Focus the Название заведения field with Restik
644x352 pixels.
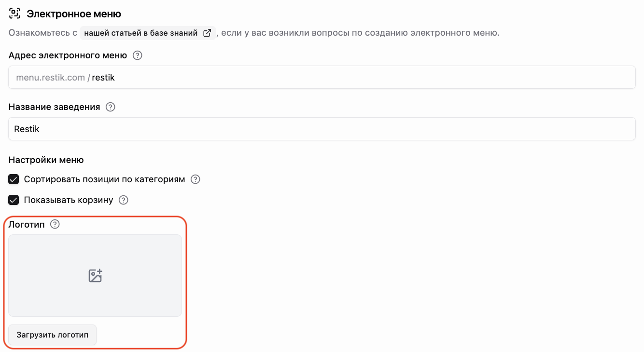(x=322, y=129)
